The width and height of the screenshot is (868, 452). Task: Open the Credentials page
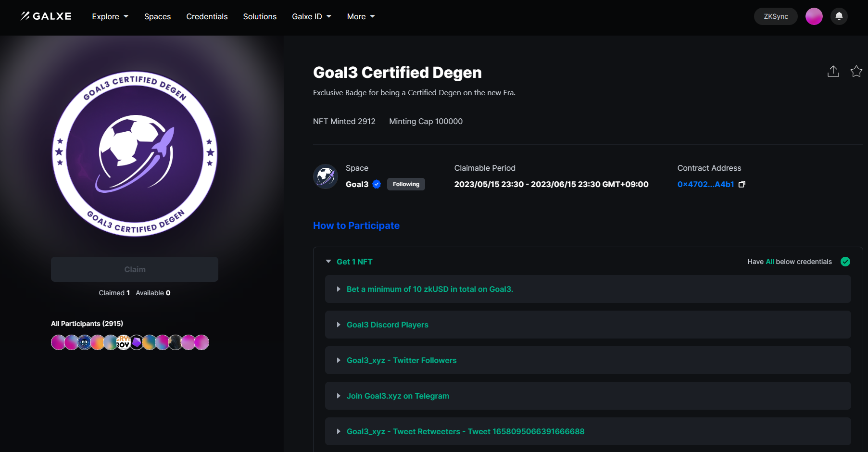tap(207, 16)
